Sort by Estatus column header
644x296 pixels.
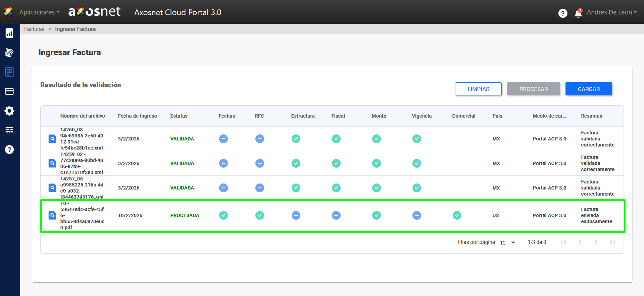point(179,116)
